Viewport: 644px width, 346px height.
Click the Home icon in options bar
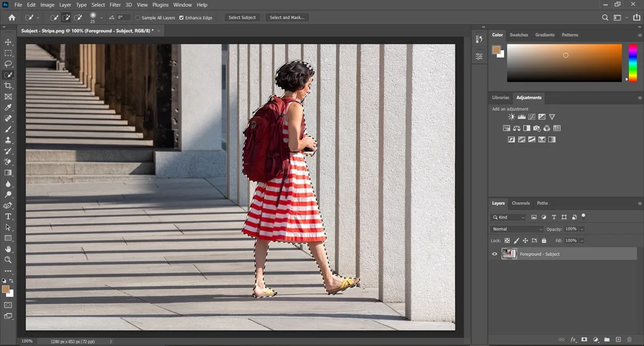click(x=12, y=17)
